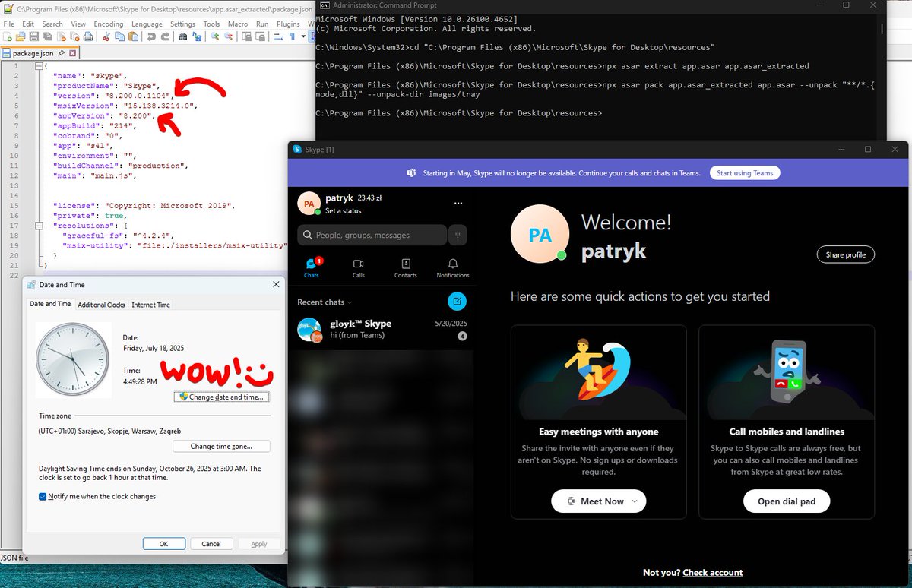Click OK in Date and Time dialog

click(x=163, y=543)
